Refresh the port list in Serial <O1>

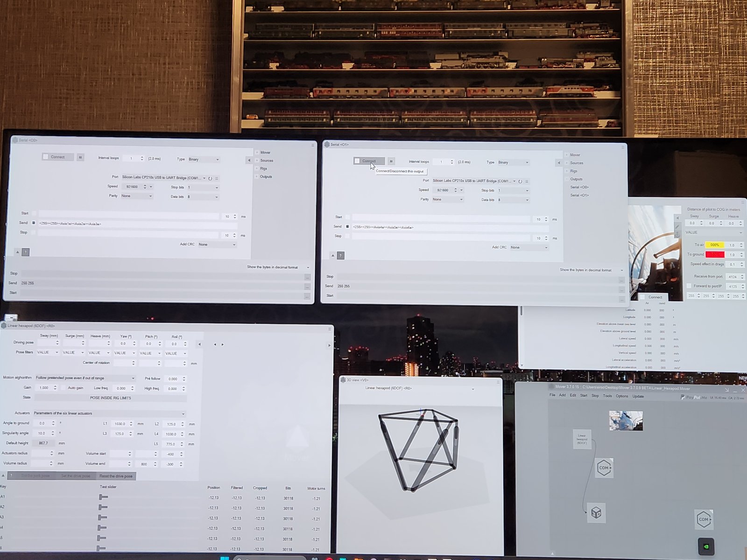pyautogui.click(x=521, y=181)
